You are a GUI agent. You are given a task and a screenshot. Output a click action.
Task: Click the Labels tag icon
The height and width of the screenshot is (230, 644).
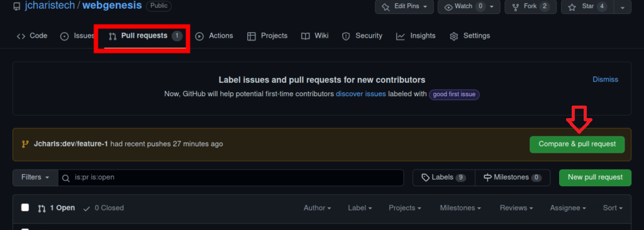point(426,178)
